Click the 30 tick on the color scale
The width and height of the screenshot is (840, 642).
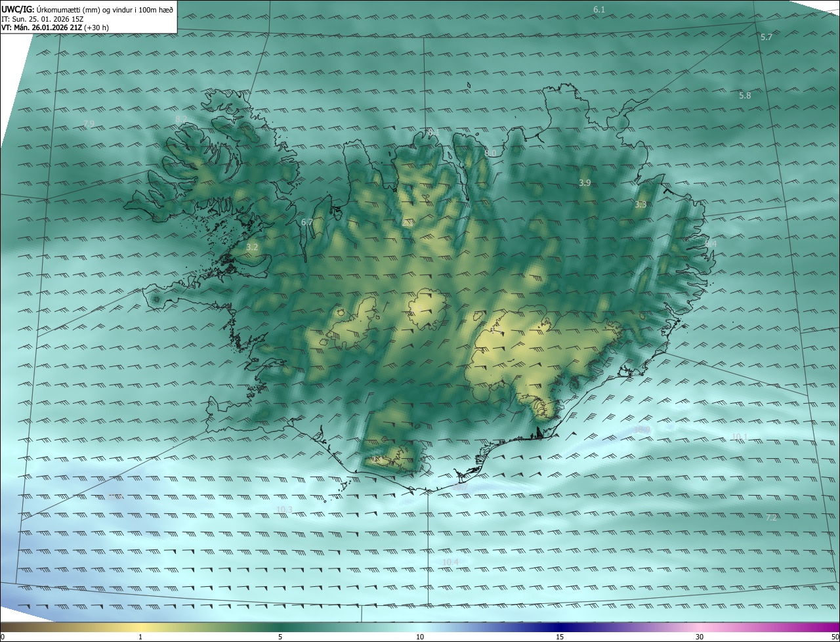700,637
